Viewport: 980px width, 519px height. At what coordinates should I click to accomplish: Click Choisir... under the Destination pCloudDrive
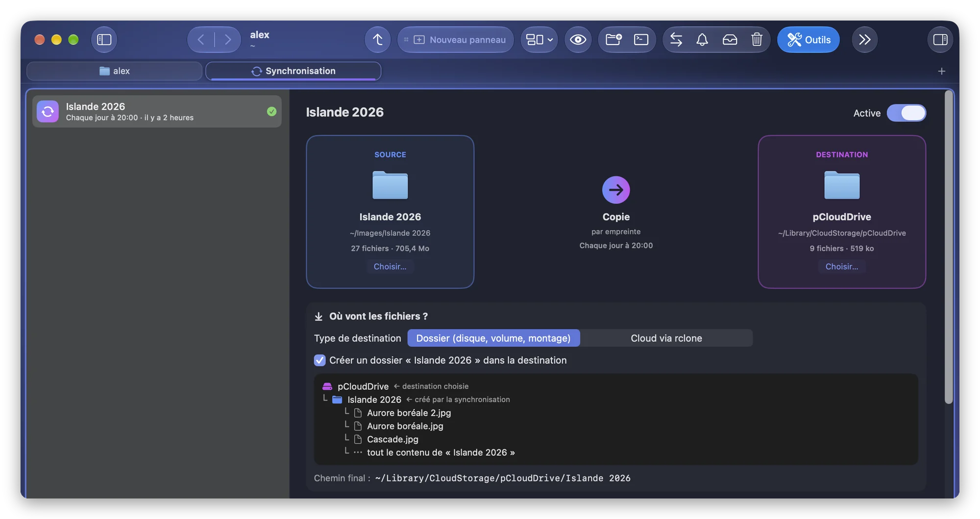click(841, 267)
